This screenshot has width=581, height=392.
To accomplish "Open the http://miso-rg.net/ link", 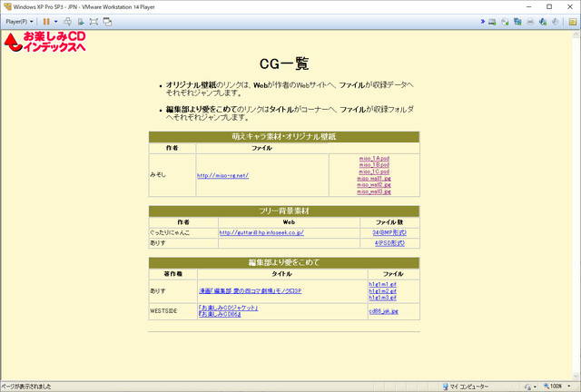I will pos(222,175).
